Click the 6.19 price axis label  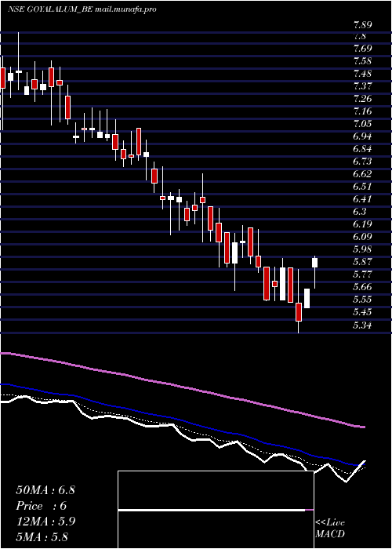click(x=362, y=224)
